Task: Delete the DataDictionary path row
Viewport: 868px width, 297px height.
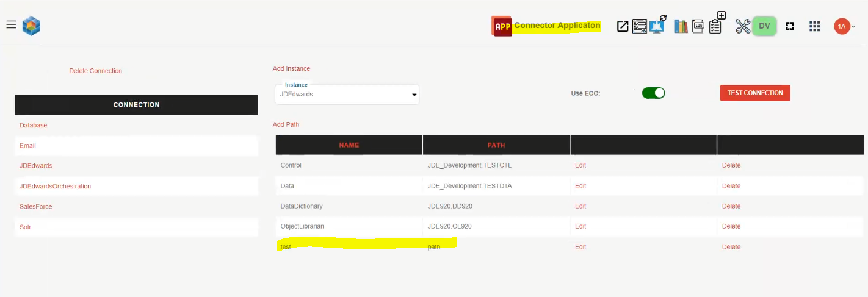Action: click(731, 206)
